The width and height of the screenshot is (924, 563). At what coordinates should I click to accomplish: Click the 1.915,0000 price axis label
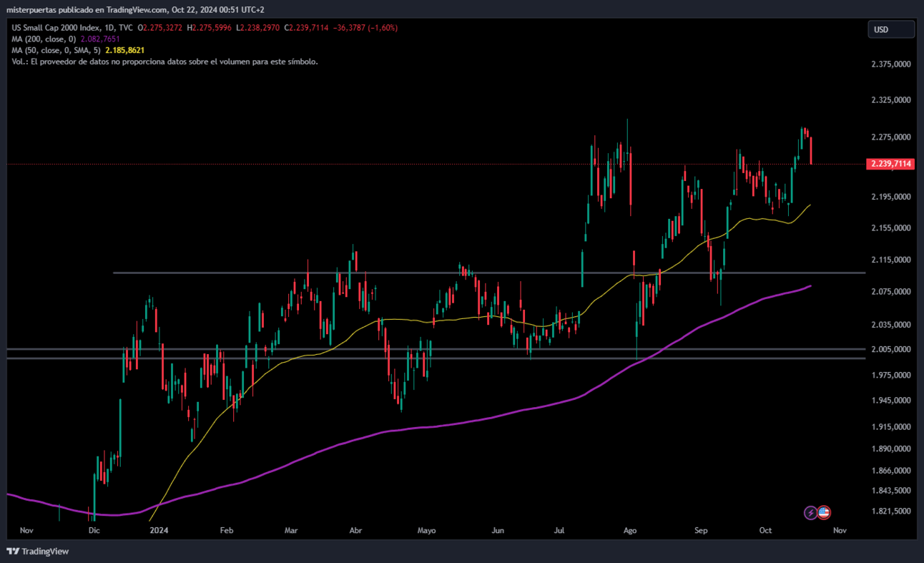click(890, 426)
